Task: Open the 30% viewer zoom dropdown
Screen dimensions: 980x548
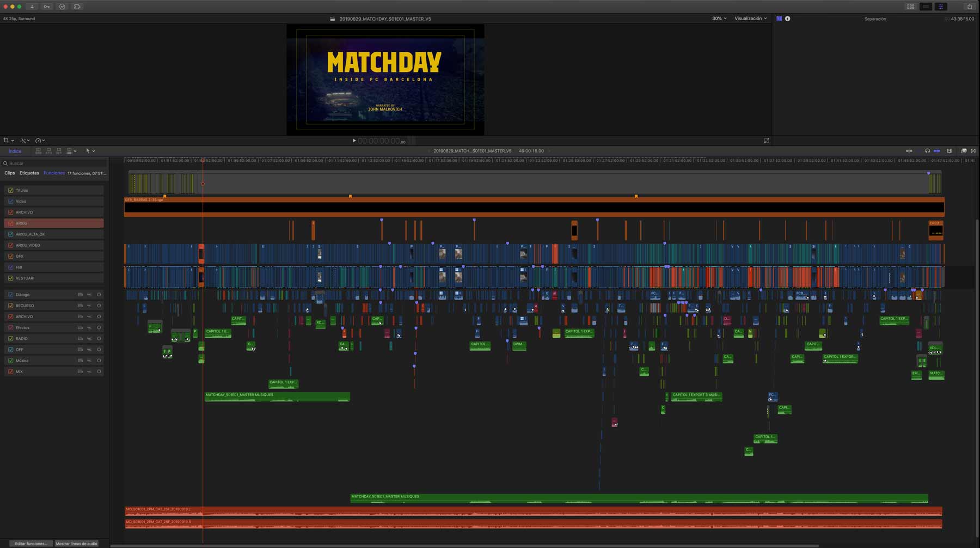Action: coord(719,19)
